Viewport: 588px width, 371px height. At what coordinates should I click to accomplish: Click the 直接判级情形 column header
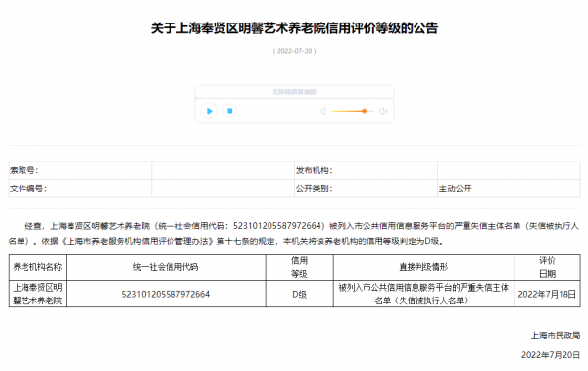[423, 267]
